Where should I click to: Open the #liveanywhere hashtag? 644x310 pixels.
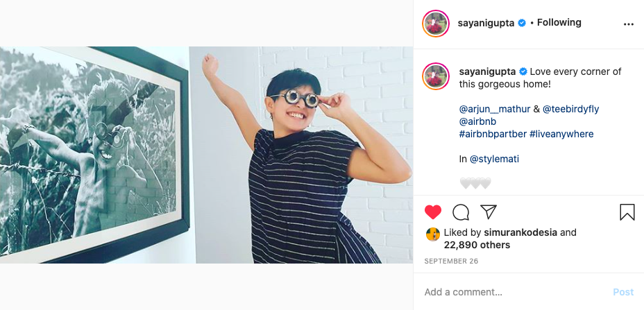coord(561,134)
